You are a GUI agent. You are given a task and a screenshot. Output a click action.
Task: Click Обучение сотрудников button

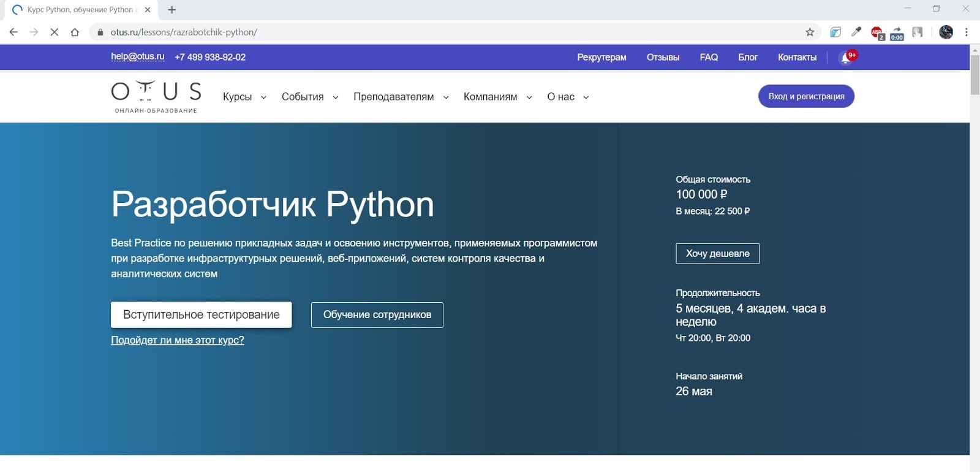pyautogui.click(x=377, y=314)
